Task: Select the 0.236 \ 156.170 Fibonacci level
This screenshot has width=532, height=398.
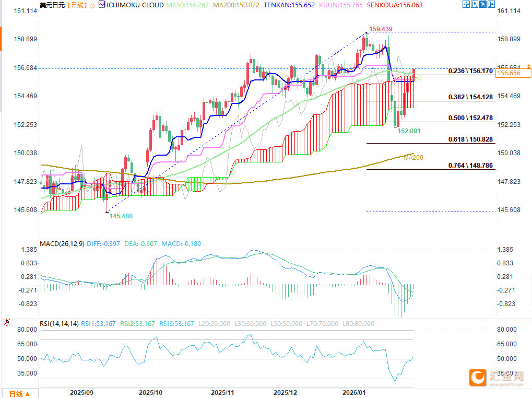Action: point(470,71)
